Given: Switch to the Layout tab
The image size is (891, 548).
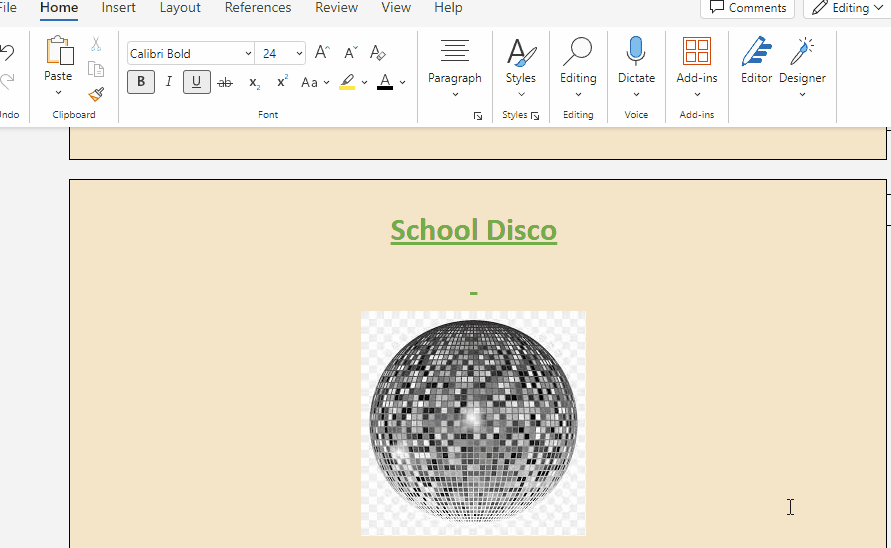Looking at the screenshot, I should point(180,8).
